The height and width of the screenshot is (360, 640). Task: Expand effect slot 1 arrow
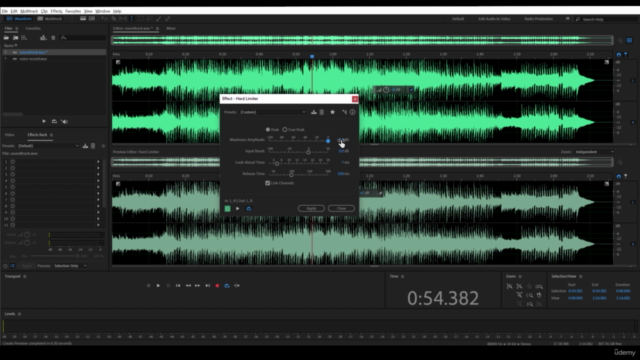[x=98, y=162]
